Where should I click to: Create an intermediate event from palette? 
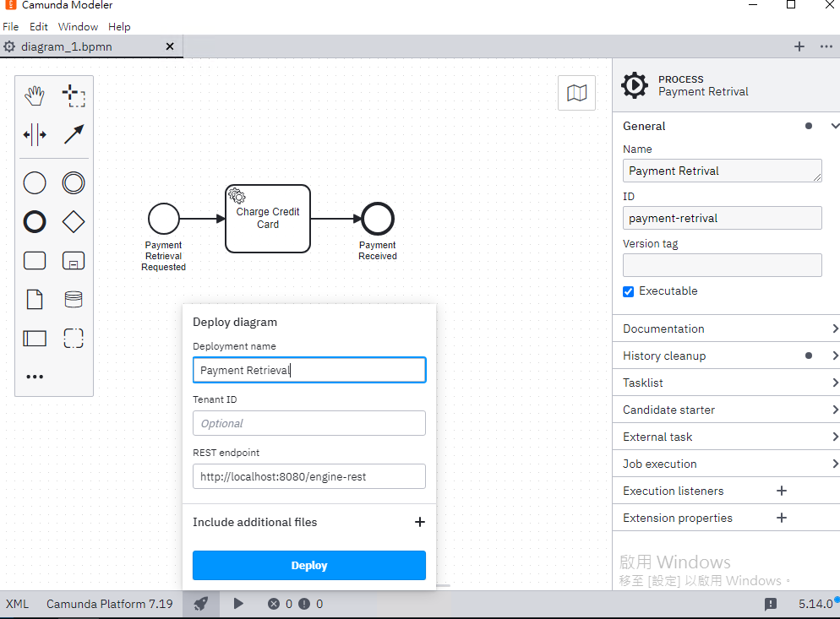tap(74, 183)
